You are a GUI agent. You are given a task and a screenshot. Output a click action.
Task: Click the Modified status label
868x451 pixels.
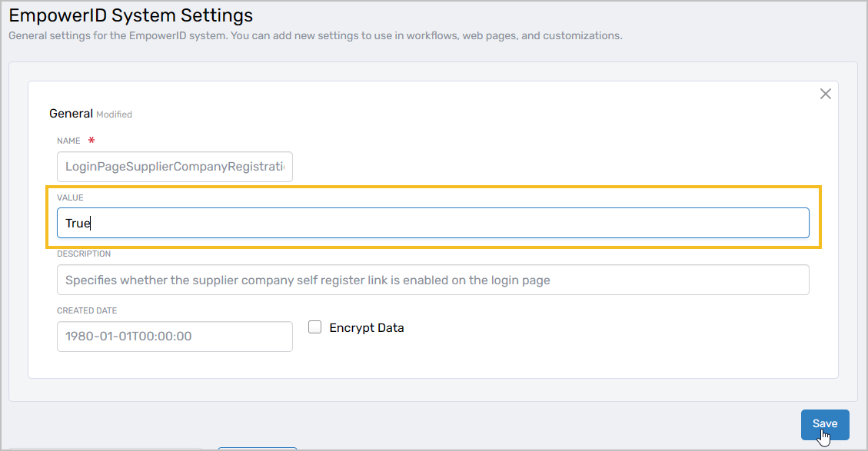(113, 114)
